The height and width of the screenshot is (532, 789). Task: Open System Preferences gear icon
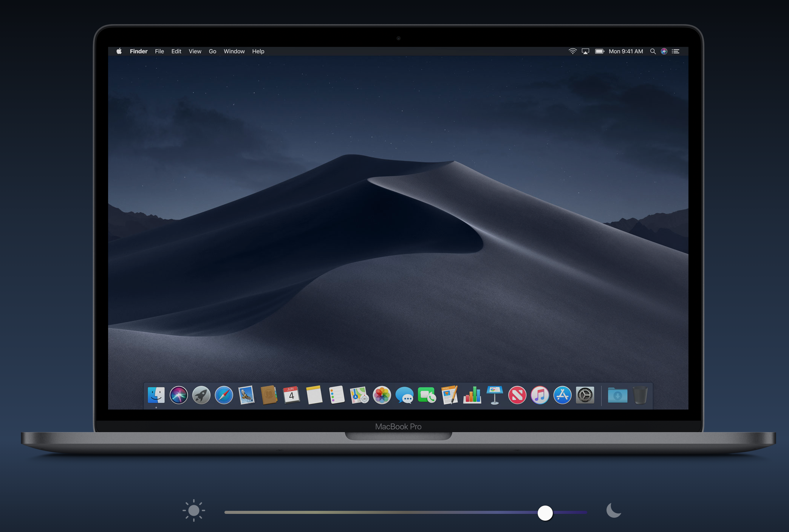(x=585, y=395)
